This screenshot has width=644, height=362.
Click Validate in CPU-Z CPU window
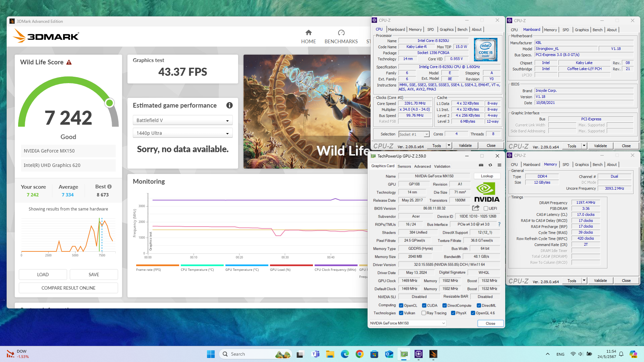465,145
